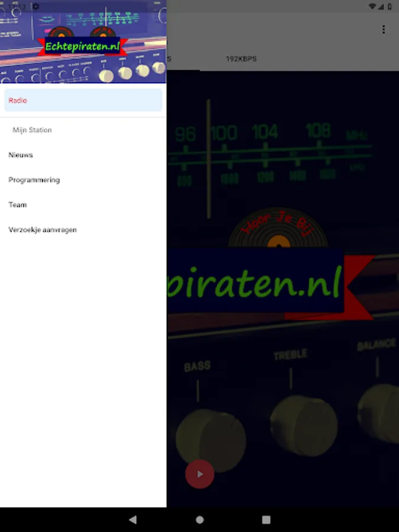Tap the Android home circle button
The image size is (399, 532).
pyautogui.click(x=200, y=520)
